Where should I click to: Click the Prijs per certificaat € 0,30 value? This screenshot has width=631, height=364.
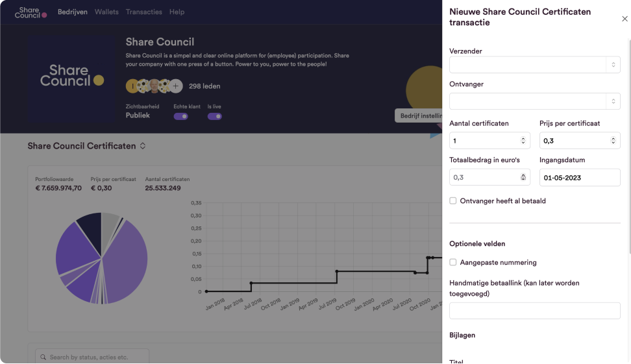pyautogui.click(x=101, y=188)
